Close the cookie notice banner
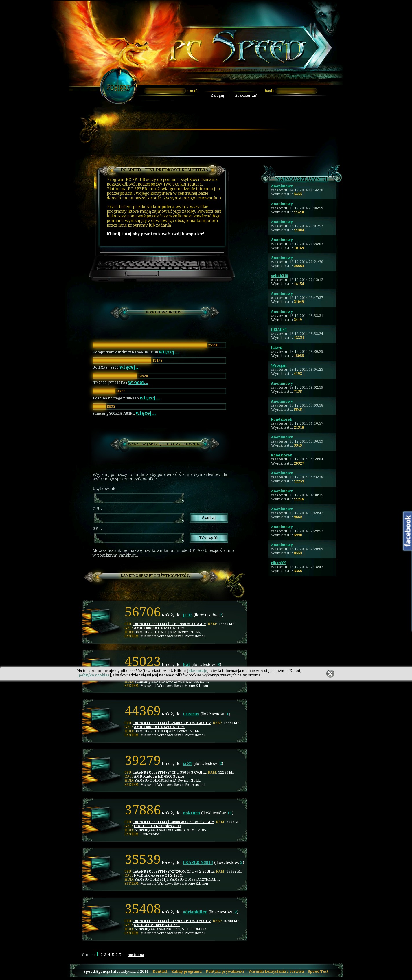412x980 pixels. 330,673
